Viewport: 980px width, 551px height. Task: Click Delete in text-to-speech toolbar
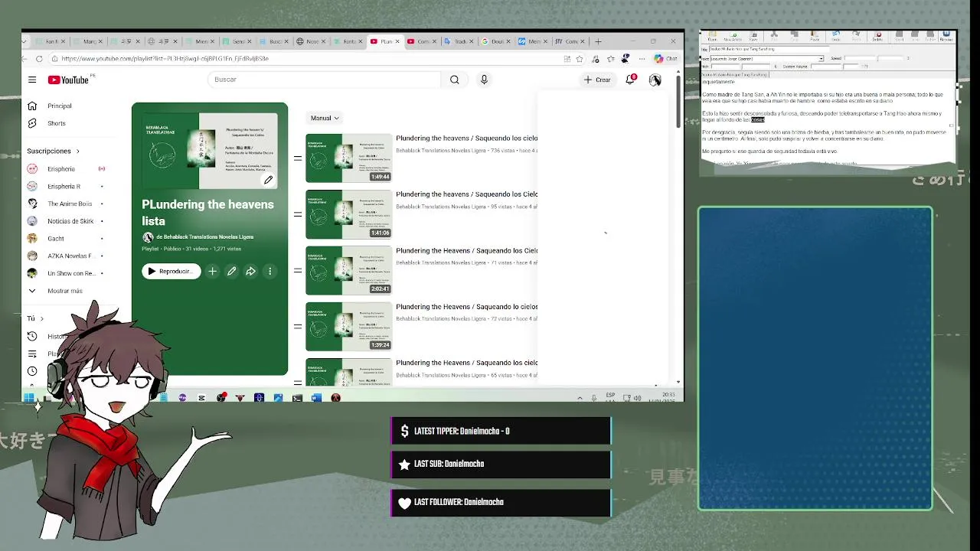pos(877,36)
